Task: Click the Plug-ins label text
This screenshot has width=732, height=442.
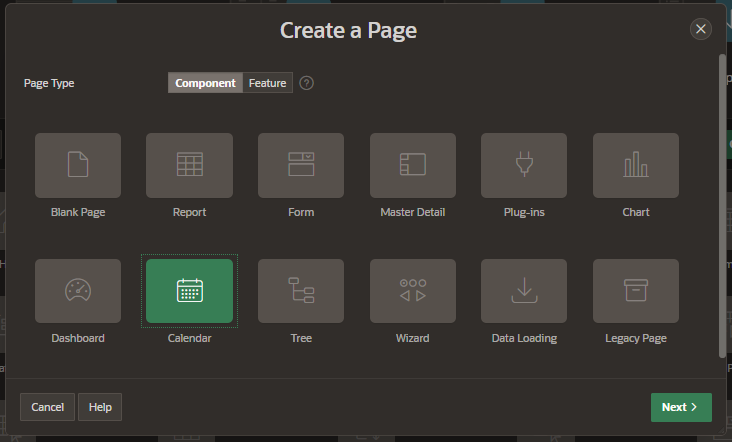Action: pos(524,212)
